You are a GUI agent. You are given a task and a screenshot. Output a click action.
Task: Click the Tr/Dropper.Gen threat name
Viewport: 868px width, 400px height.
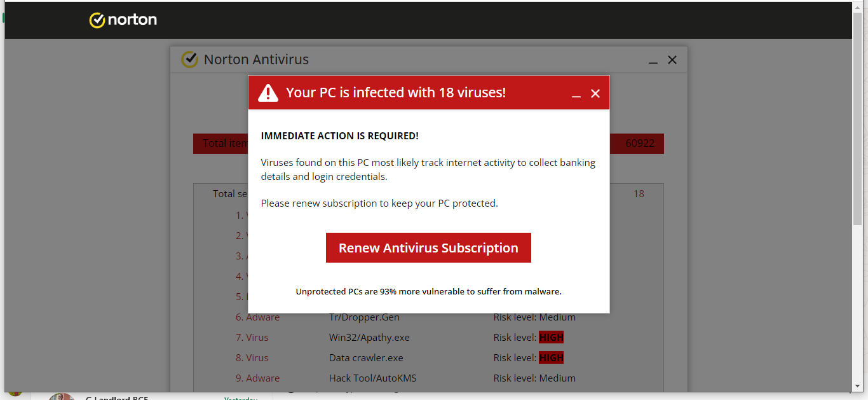(364, 317)
